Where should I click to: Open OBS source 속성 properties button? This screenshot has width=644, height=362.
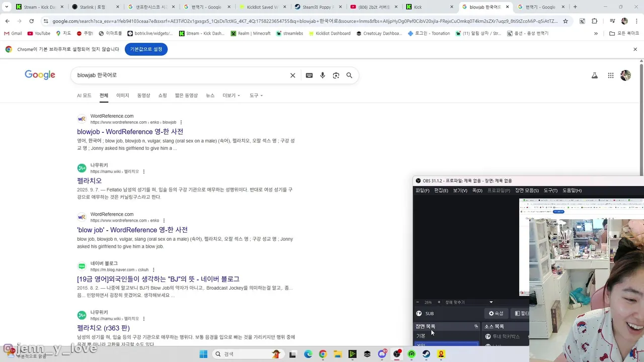(x=496, y=313)
